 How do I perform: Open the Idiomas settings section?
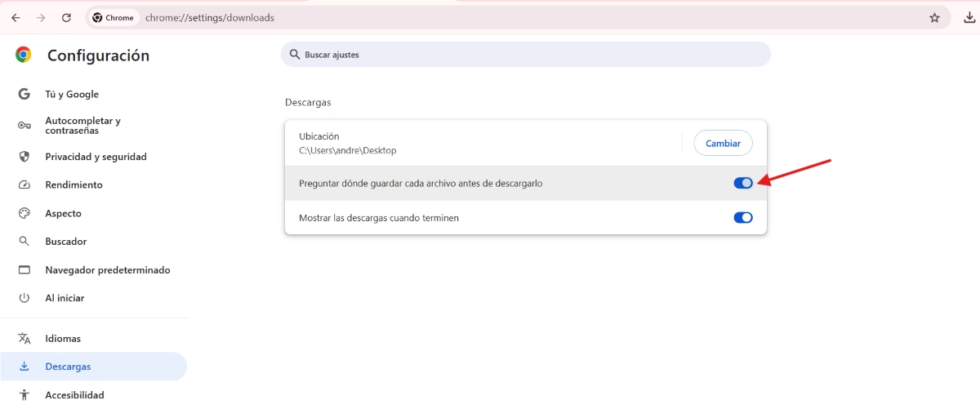tap(63, 339)
